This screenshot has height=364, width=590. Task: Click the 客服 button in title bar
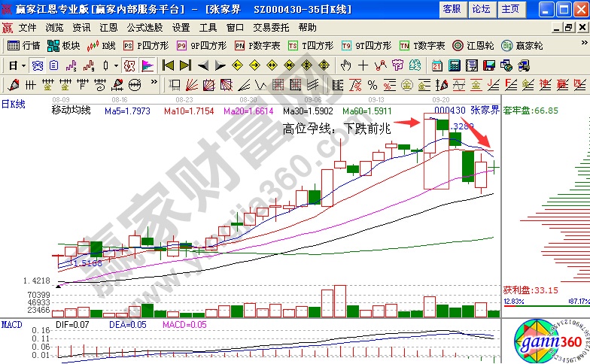453,9
